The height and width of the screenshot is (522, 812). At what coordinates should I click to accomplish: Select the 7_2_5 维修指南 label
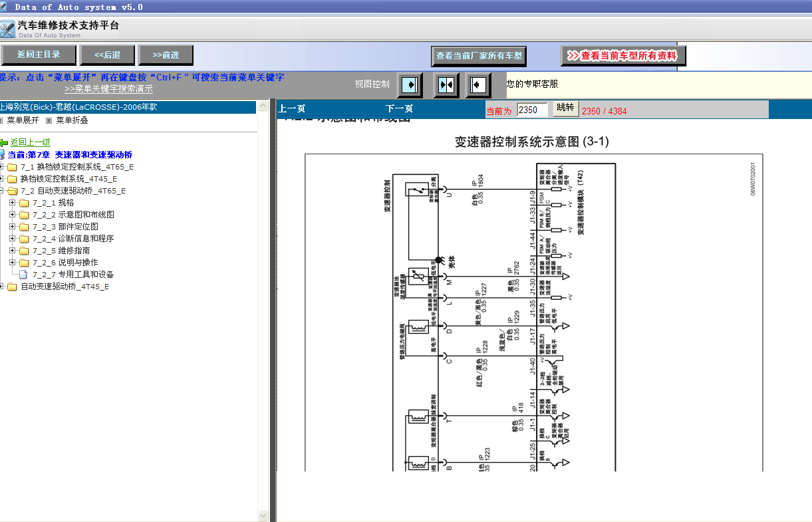(61, 251)
